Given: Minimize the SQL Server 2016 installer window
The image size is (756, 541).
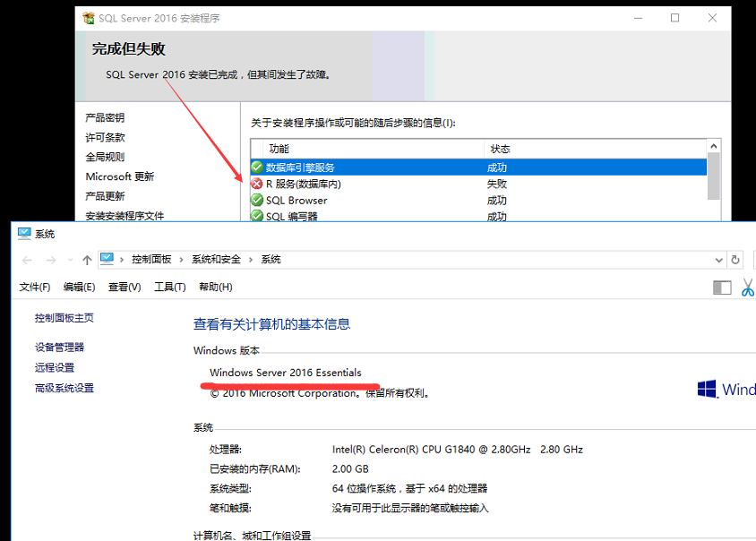Looking at the screenshot, I should click(638, 18).
